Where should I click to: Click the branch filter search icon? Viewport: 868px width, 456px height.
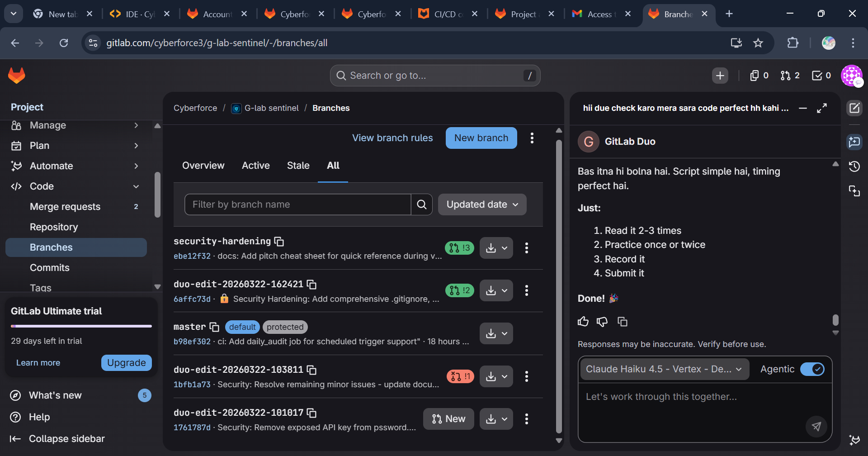coord(422,204)
